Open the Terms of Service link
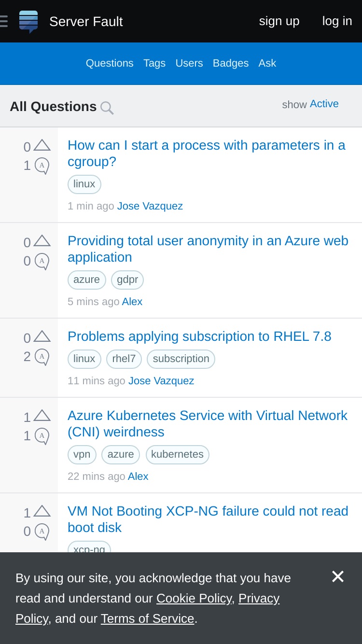Viewport: 362px width, 644px height. 148,619
